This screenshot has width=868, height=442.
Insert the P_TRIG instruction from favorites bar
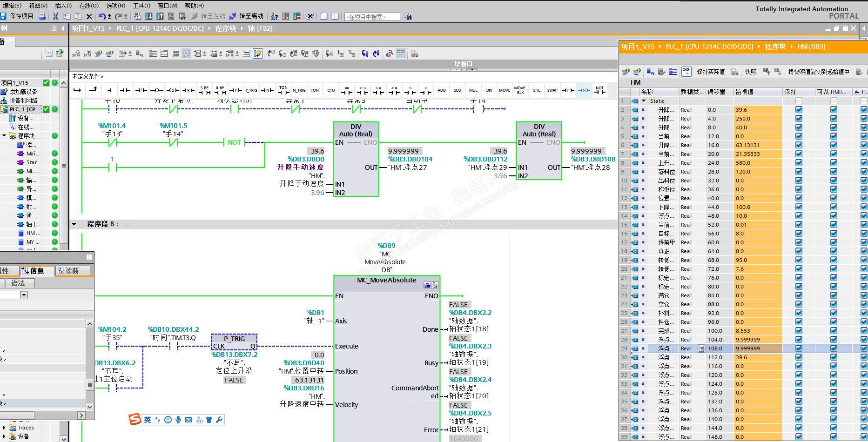[x=251, y=90]
